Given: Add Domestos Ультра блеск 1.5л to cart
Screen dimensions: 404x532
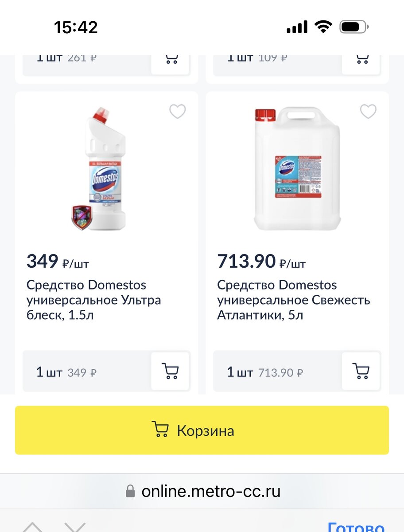Looking at the screenshot, I should [171, 371].
